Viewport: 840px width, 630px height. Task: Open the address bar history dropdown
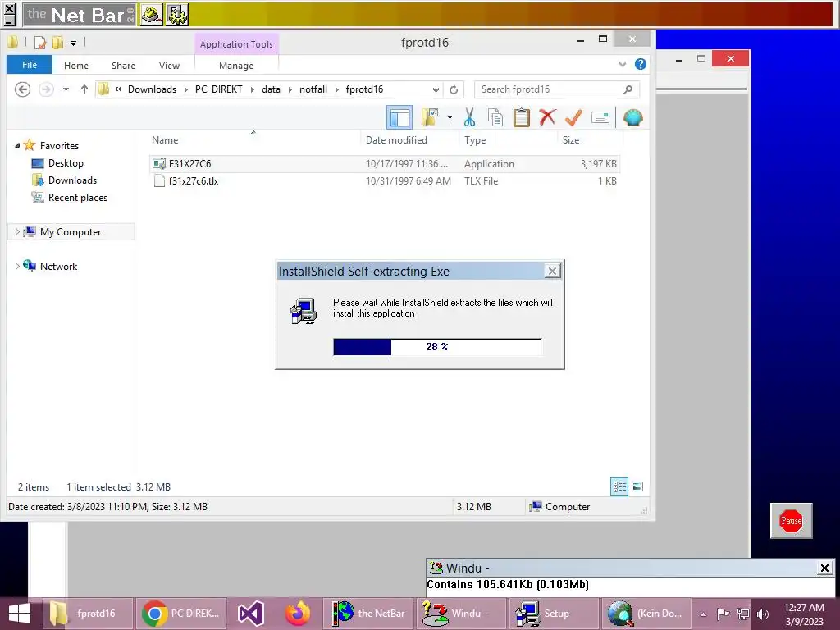tap(436, 89)
